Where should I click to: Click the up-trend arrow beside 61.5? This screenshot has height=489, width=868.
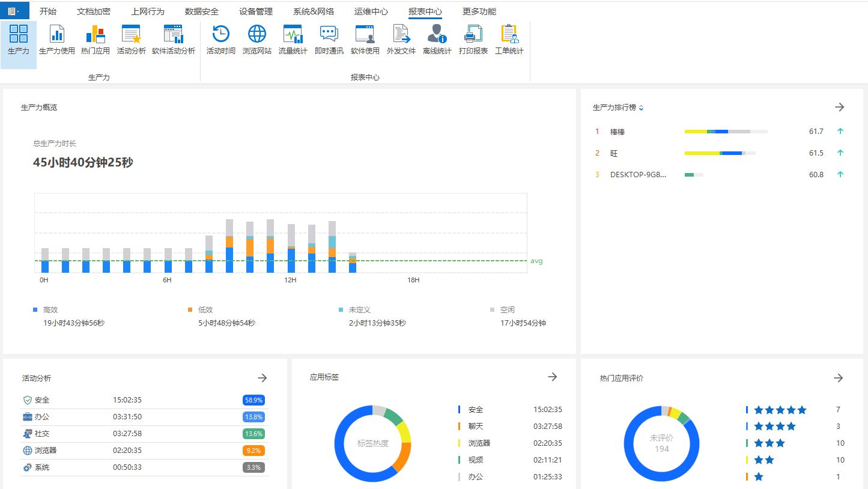[840, 153]
